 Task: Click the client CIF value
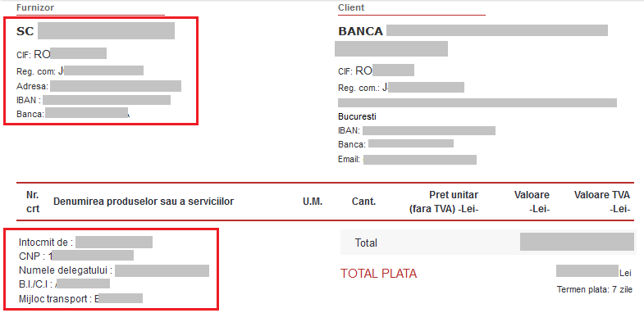click(385, 70)
